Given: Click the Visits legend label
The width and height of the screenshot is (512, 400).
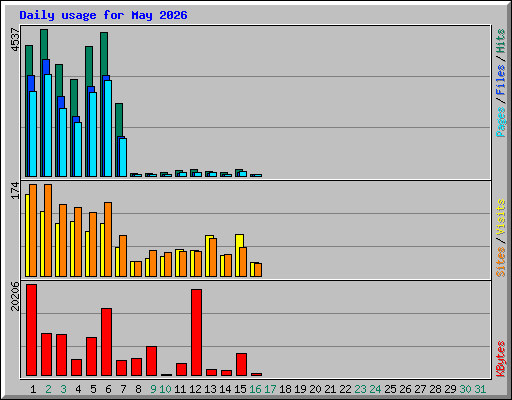Looking at the screenshot, I should (500, 217).
